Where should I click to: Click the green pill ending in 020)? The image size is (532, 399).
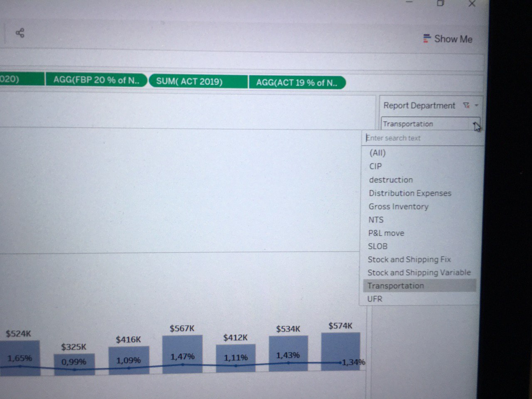tap(22, 79)
